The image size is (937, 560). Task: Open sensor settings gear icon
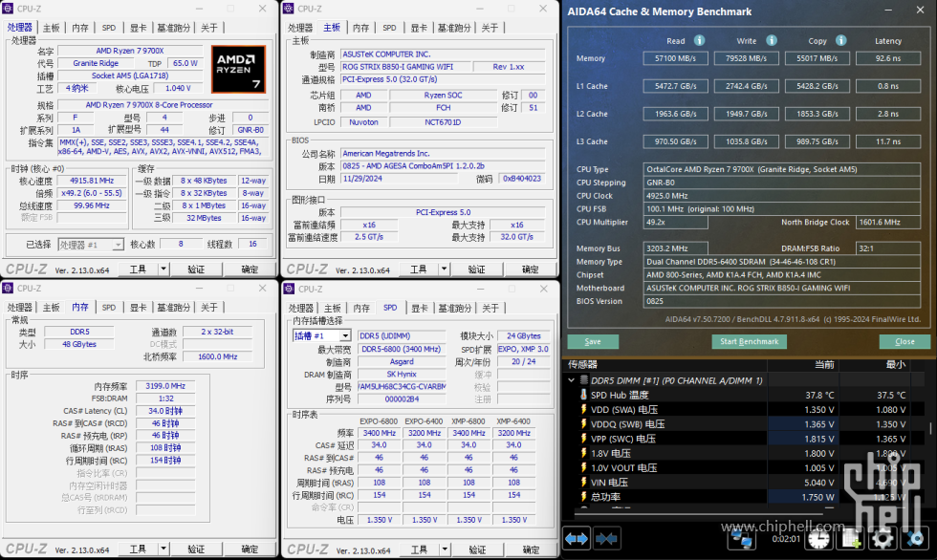tap(883, 539)
